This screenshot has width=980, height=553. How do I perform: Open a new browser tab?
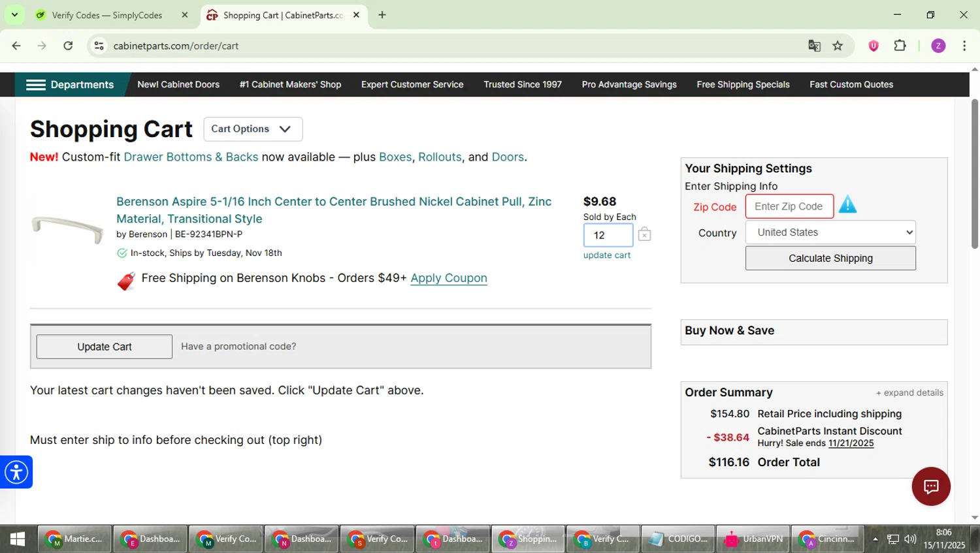382,15
